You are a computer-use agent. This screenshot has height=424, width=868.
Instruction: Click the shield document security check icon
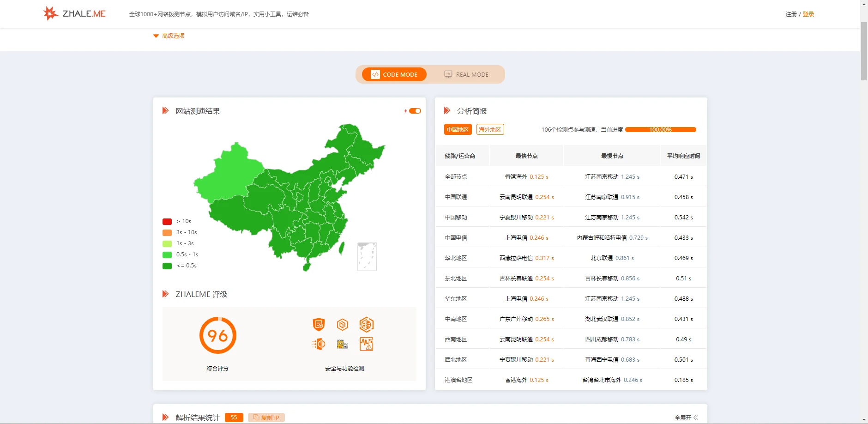[x=319, y=325]
